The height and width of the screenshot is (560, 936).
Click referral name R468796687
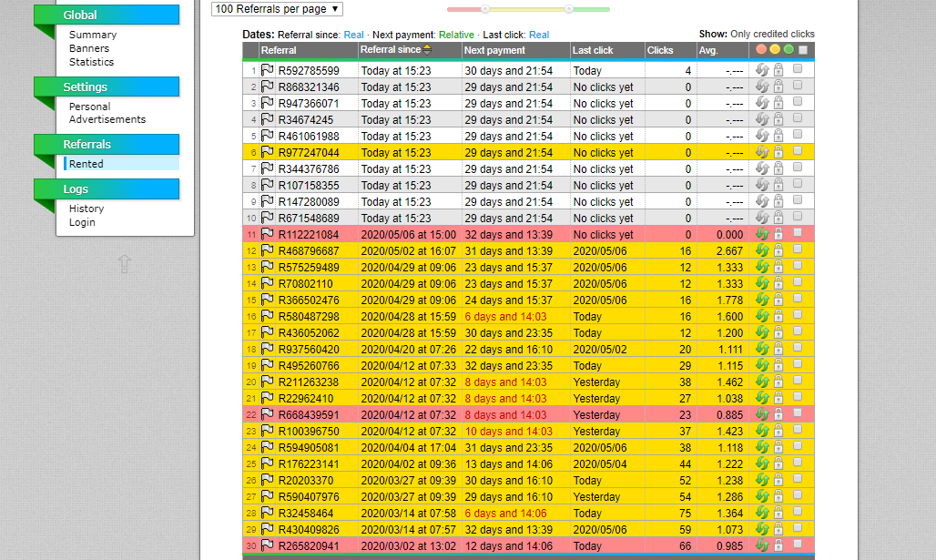click(x=309, y=250)
